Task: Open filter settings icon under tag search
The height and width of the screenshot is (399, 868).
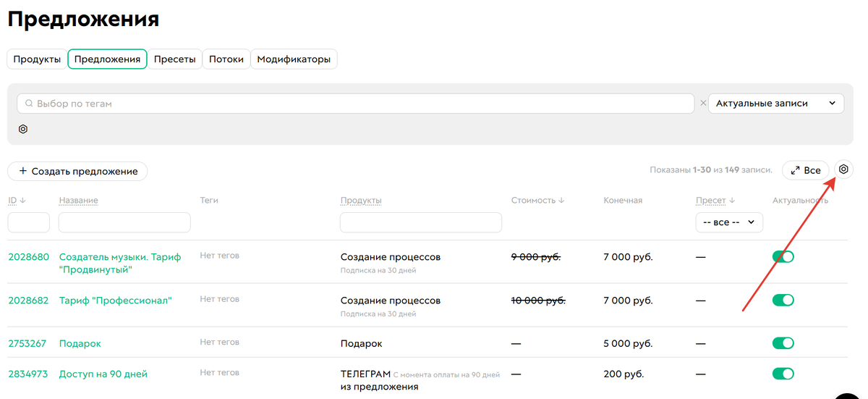Action: tap(23, 129)
